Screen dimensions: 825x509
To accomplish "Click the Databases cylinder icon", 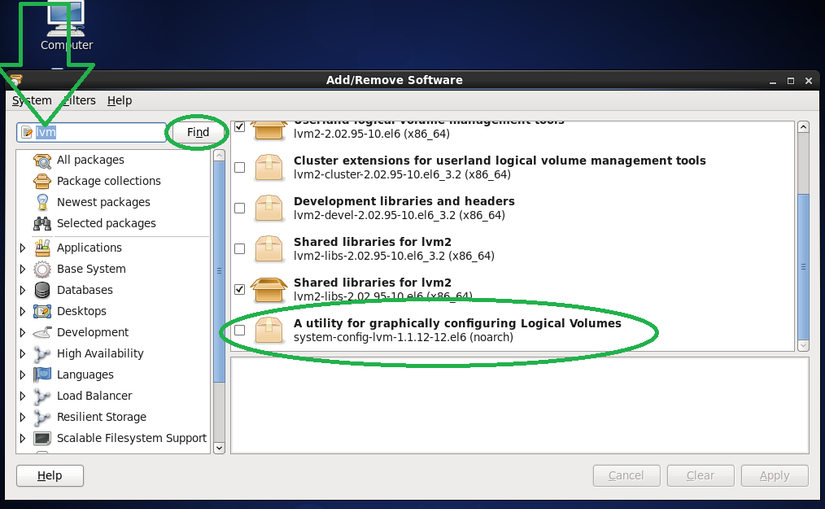I will 42,290.
